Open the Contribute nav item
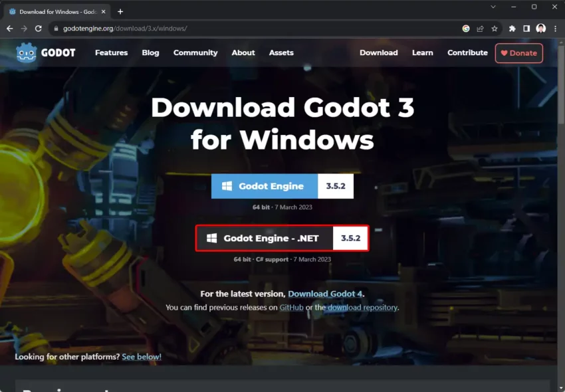Image resolution: width=565 pixels, height=392 pixels. (467, 52)
